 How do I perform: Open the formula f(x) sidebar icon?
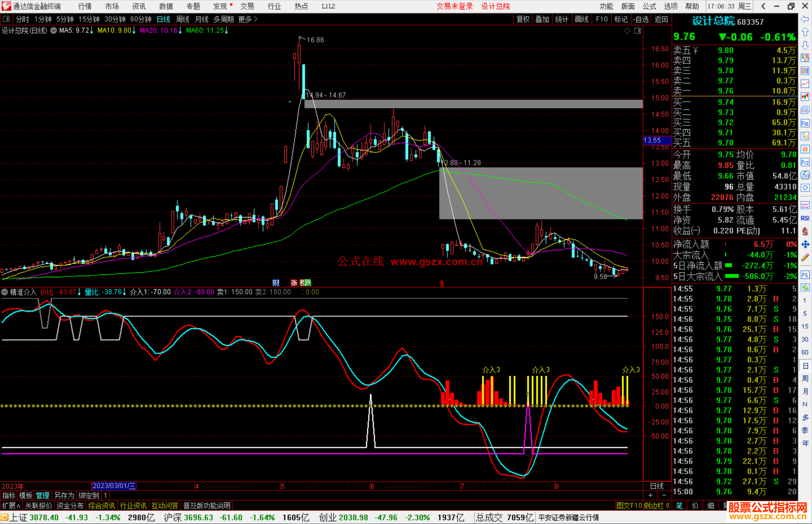tap(805, 175)
